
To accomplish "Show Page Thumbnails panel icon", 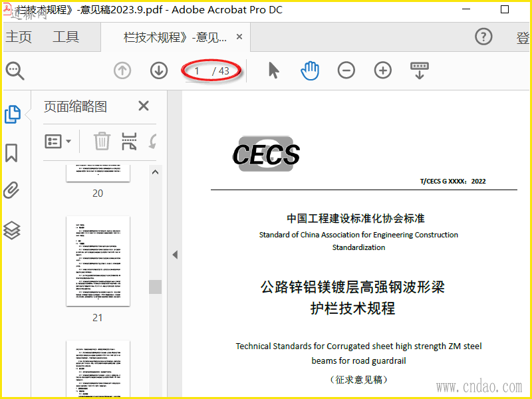I will pyautogui.click(x=13, y=114).
